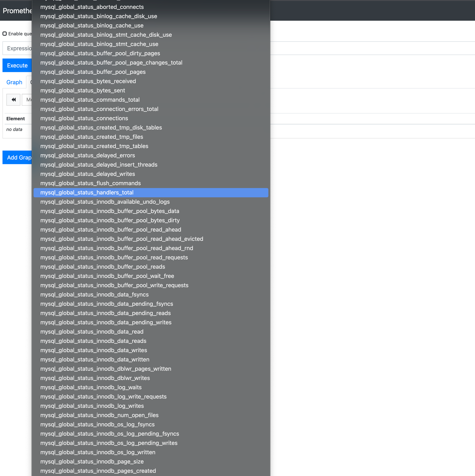Image resolution: width=475 pixels, height=476 pixels.
Task: Choose mysql_global_status_bytes_received in metric list
Action: point(88,81)
